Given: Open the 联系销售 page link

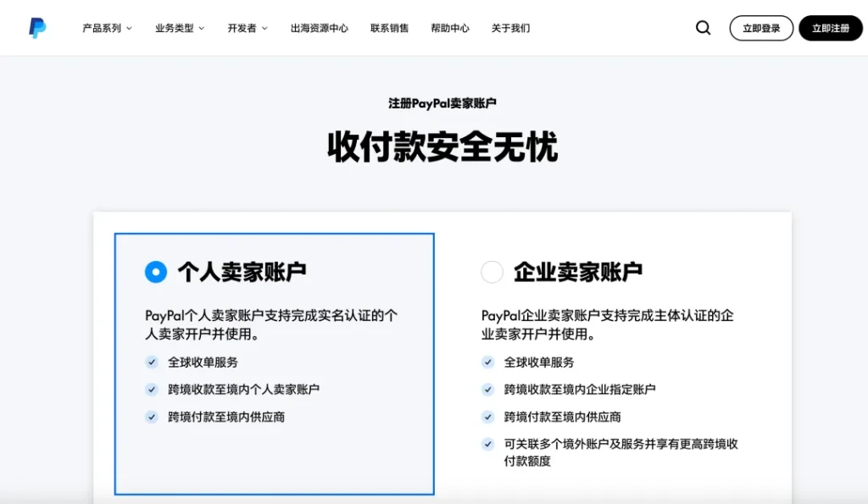Looking at the screenshot, I should [389, 27].
